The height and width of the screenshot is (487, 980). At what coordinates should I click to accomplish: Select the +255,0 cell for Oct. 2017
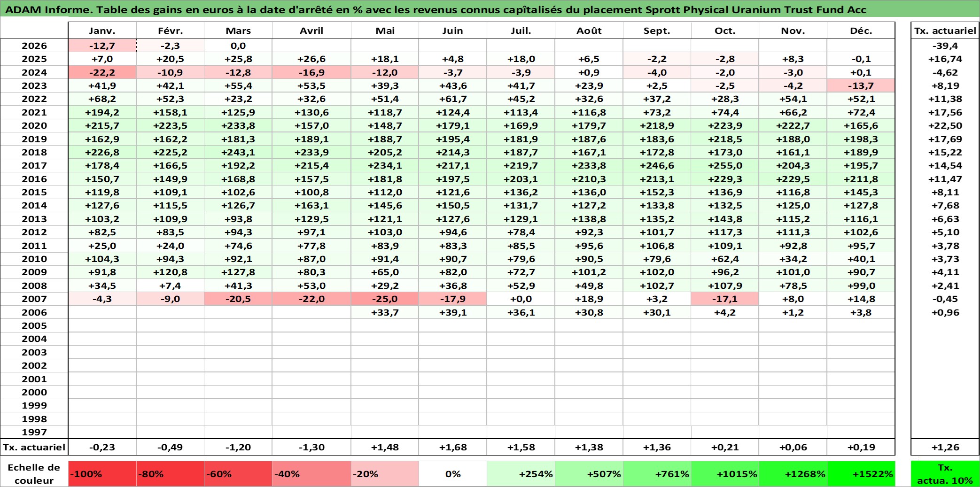coord(725,165)
